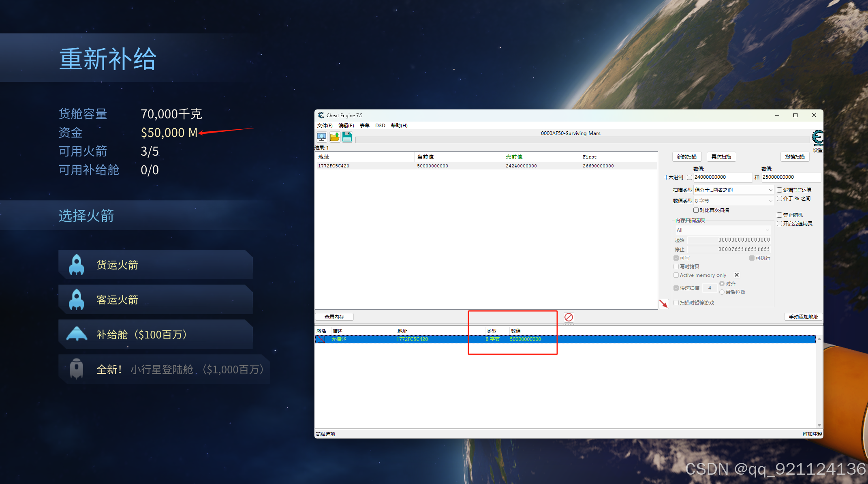Click the cargo rocket icon
868x484 pixels.
(77, 265)
